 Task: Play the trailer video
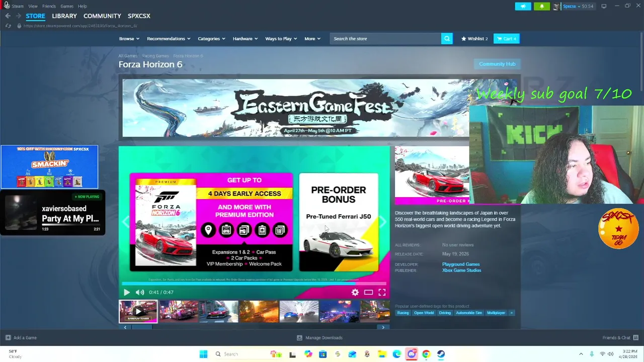(x=126, y=292)
